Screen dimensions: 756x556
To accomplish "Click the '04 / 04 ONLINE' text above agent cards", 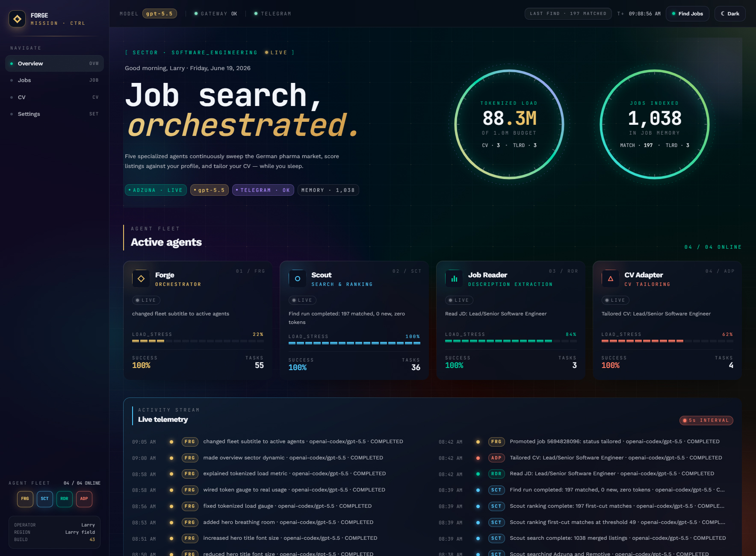I will point(713,247).
